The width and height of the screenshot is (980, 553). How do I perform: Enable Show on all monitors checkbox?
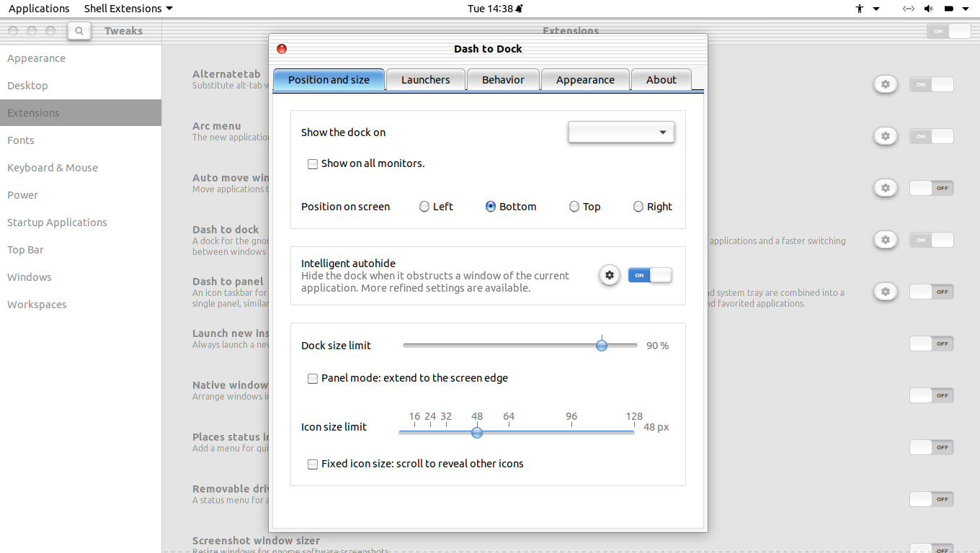coord(313,164)
